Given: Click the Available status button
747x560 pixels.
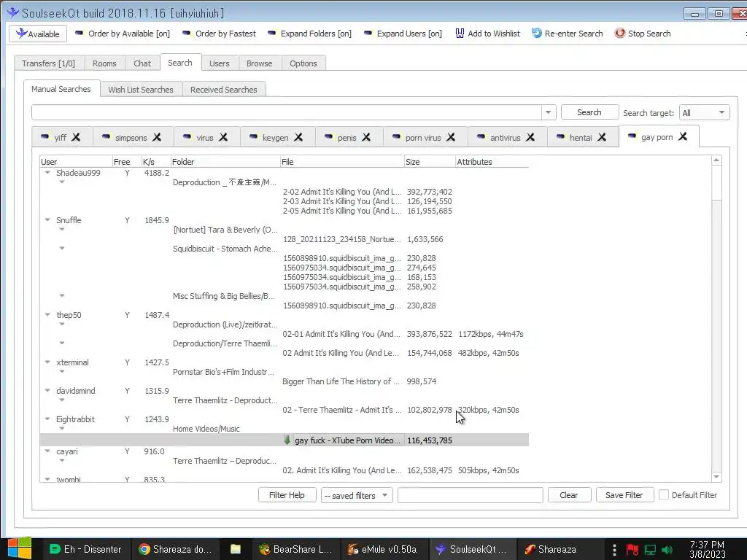Looking at the screenshot, I should (x=38, y=34).
